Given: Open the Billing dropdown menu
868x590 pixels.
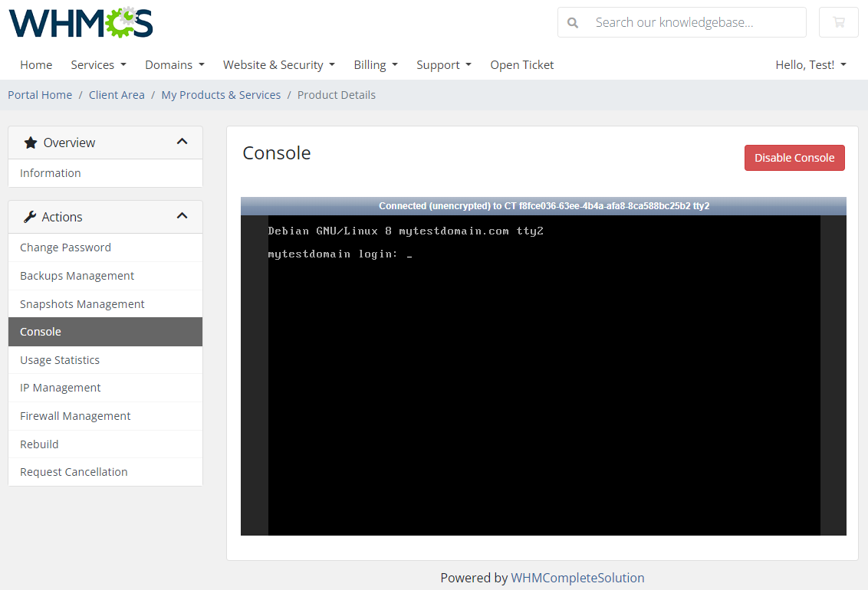Looking at the screenshot, I should pyautogui.click(x=375, y=64).
